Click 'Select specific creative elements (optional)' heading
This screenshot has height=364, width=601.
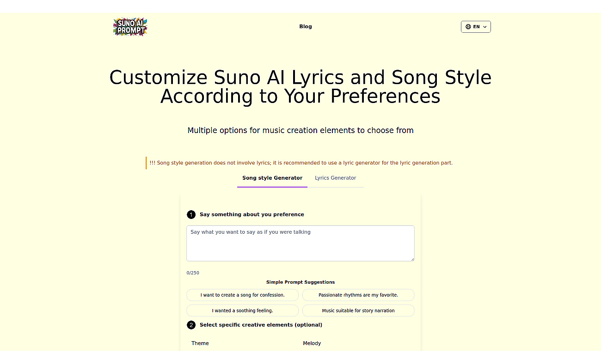(261, 325)
